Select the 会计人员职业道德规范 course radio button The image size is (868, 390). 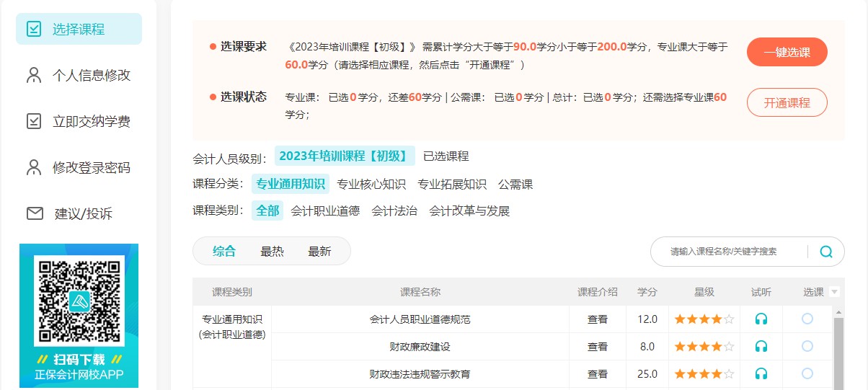tap(807, 319)
